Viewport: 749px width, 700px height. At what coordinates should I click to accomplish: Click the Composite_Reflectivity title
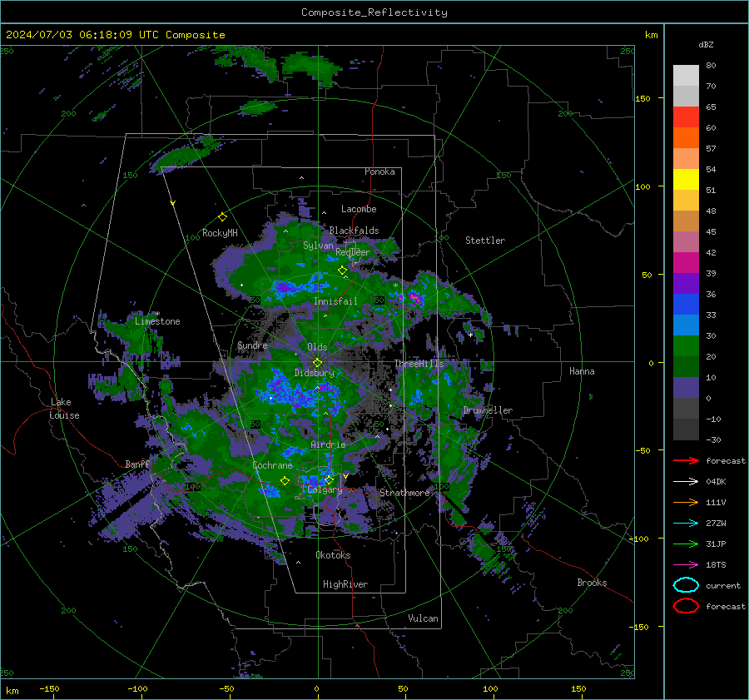374,12
